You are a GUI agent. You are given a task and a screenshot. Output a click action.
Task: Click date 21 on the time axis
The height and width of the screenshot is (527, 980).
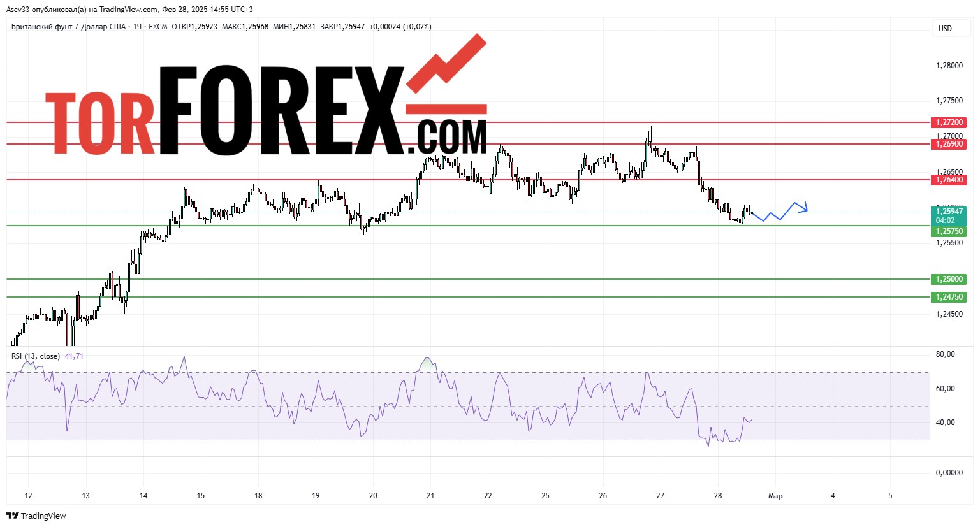point(430,496)
